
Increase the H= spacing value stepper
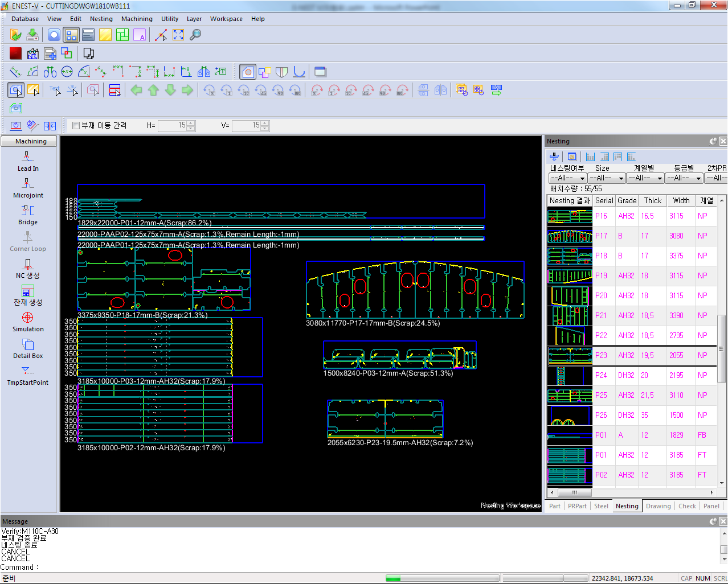(191, 123)
